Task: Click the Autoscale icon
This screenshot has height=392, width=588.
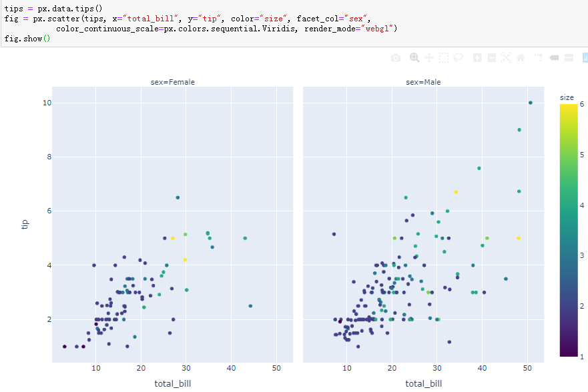Action: click(x=505, y=58)
